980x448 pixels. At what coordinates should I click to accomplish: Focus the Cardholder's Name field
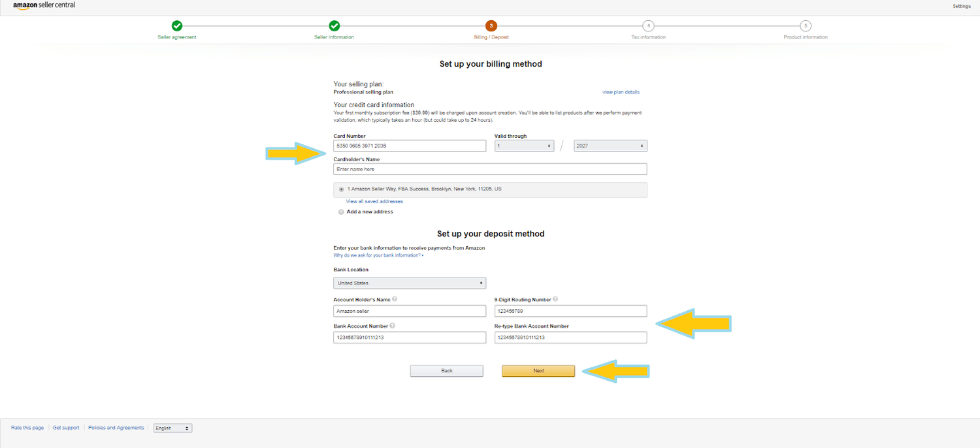point(490,169)
